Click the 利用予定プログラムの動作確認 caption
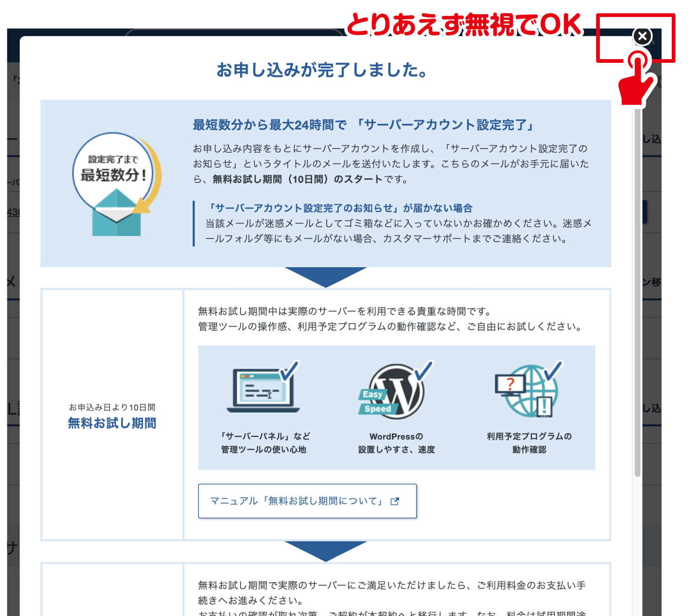This screenshot has height=616, width=691. [x=529, y=443]
